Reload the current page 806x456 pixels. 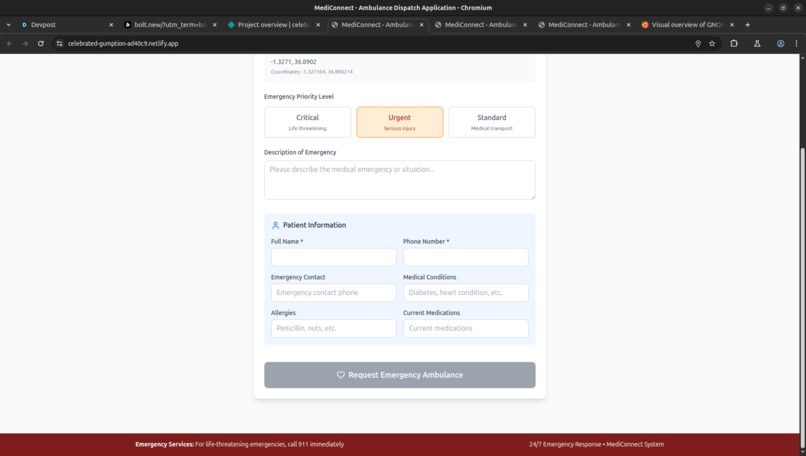(41, 44)
